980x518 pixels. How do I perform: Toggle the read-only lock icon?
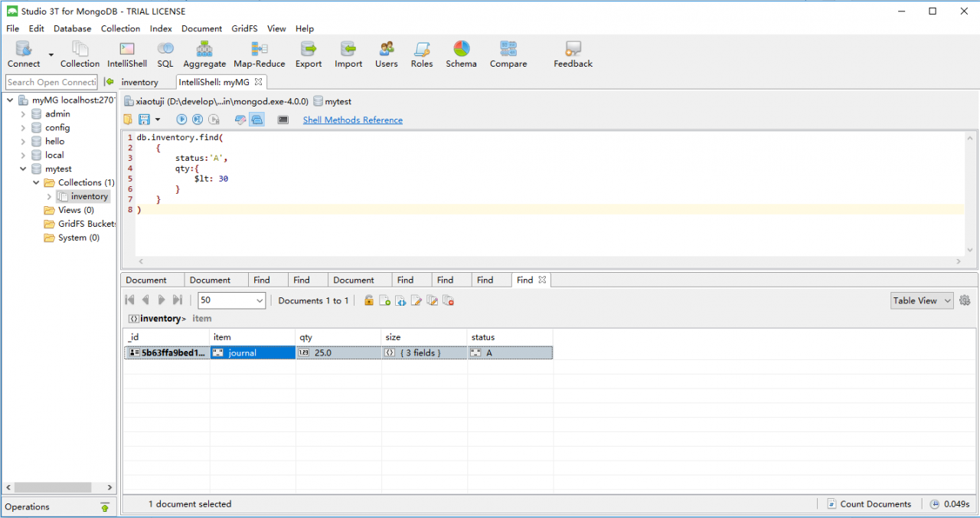[x=369, y=300]
